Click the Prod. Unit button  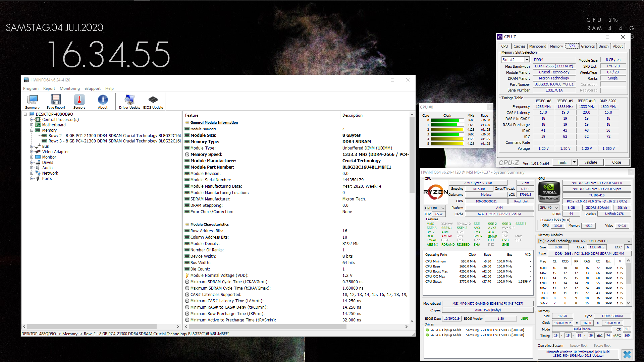pos(521,201)
